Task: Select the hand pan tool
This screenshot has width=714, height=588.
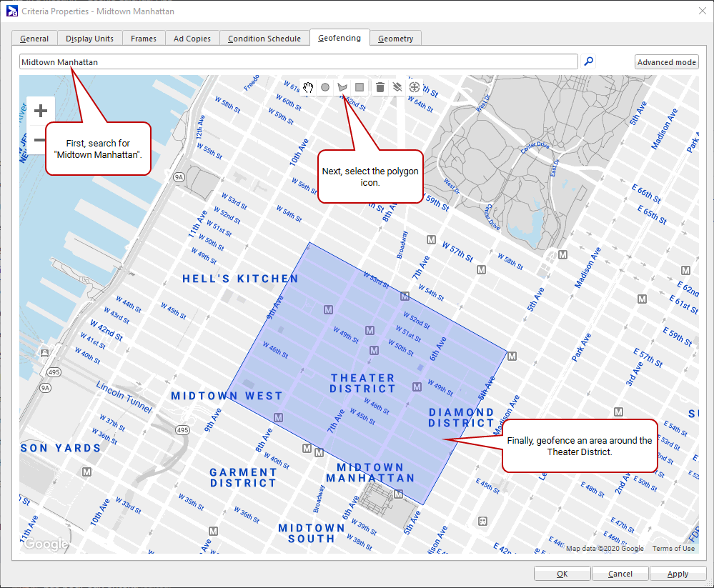Action: (308, 87)
